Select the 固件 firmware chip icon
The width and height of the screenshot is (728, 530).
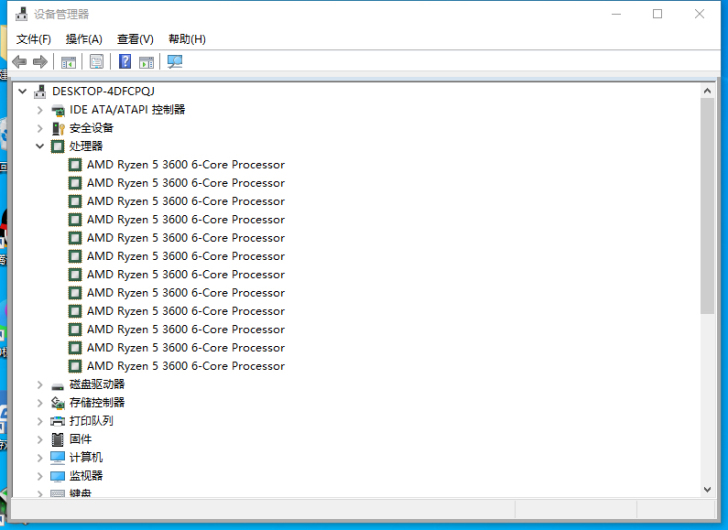click(58, 439)
